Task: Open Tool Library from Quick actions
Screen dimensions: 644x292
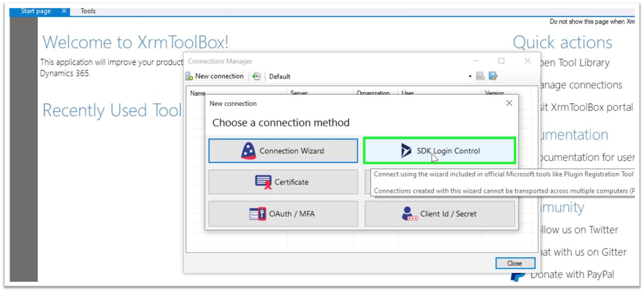Action: [x=574, y=63]
